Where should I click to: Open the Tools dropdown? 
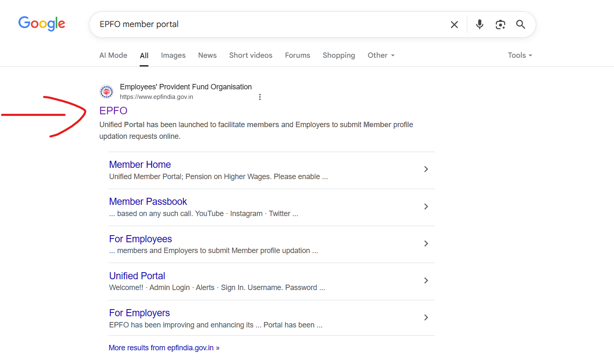[x=520, y=55]
